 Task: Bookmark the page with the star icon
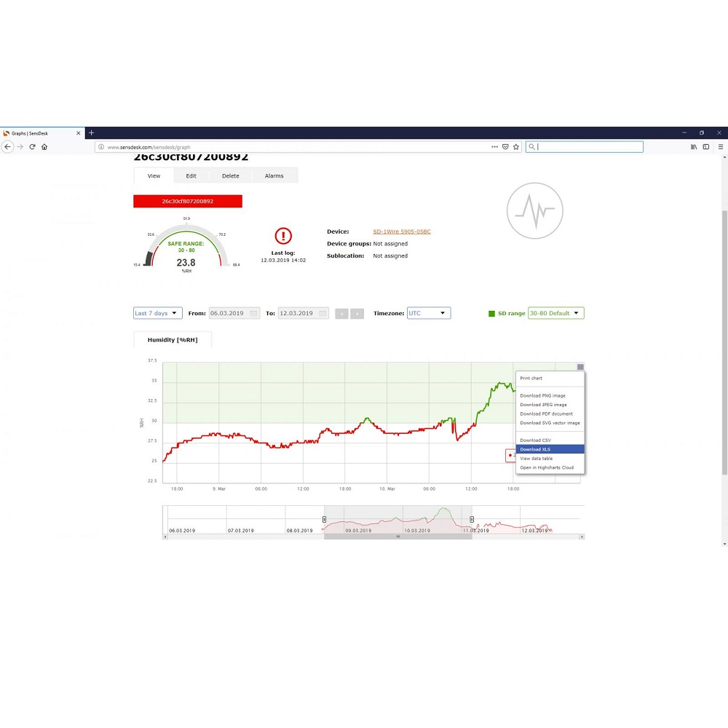click(516, 147)
